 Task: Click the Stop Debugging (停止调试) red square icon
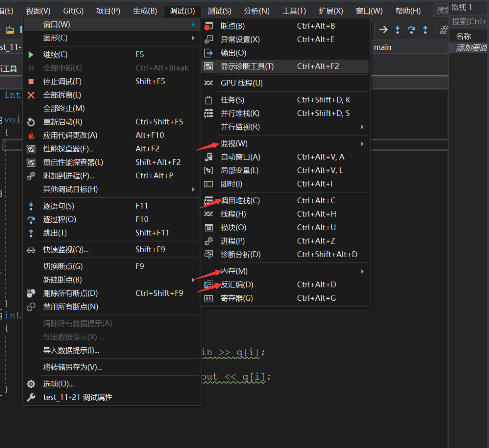(x=31, y=82)
